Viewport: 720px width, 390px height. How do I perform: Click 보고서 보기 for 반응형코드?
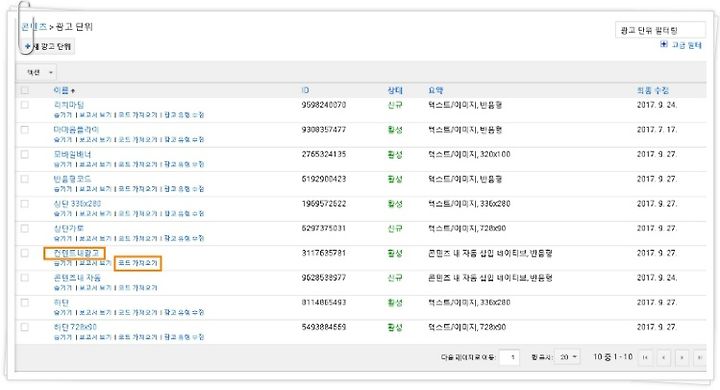point(95,189)
